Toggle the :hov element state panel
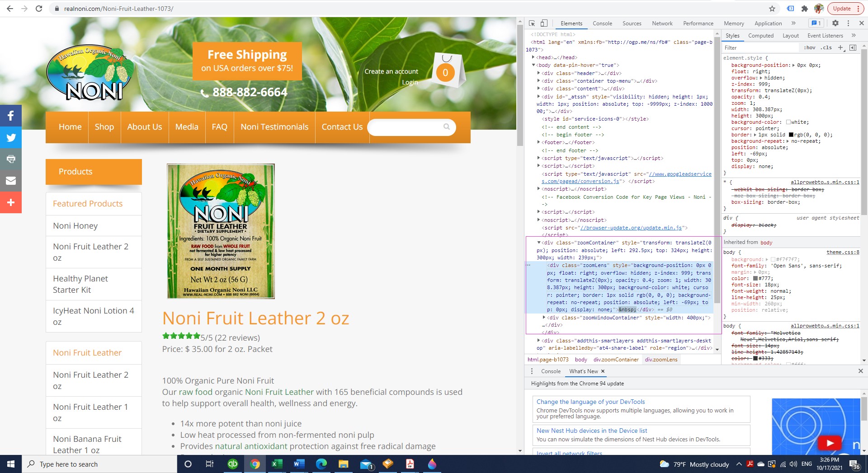This screenshot has height=473, width=868. [x=809, y=47]
